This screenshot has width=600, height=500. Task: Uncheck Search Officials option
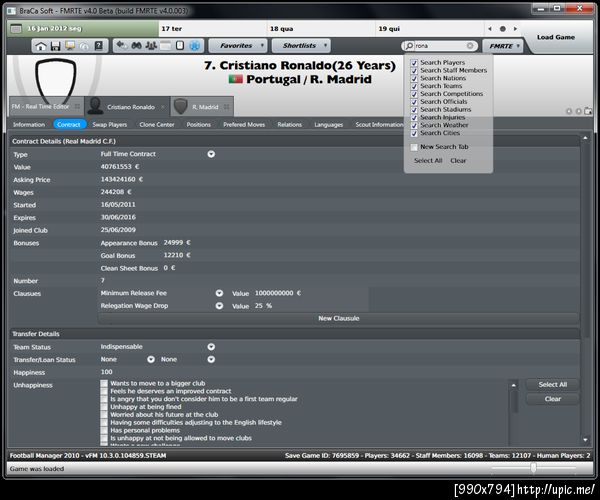[414, 102]
